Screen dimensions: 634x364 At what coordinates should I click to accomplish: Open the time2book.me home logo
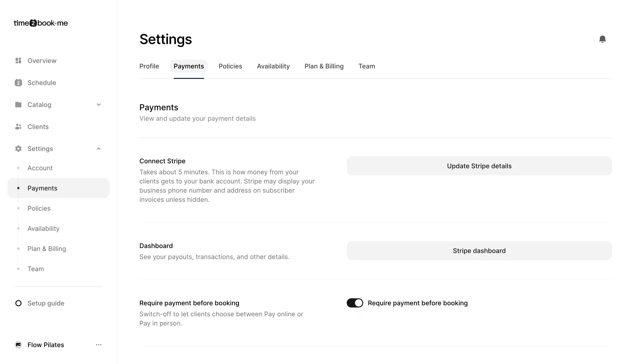coord(41,23)
